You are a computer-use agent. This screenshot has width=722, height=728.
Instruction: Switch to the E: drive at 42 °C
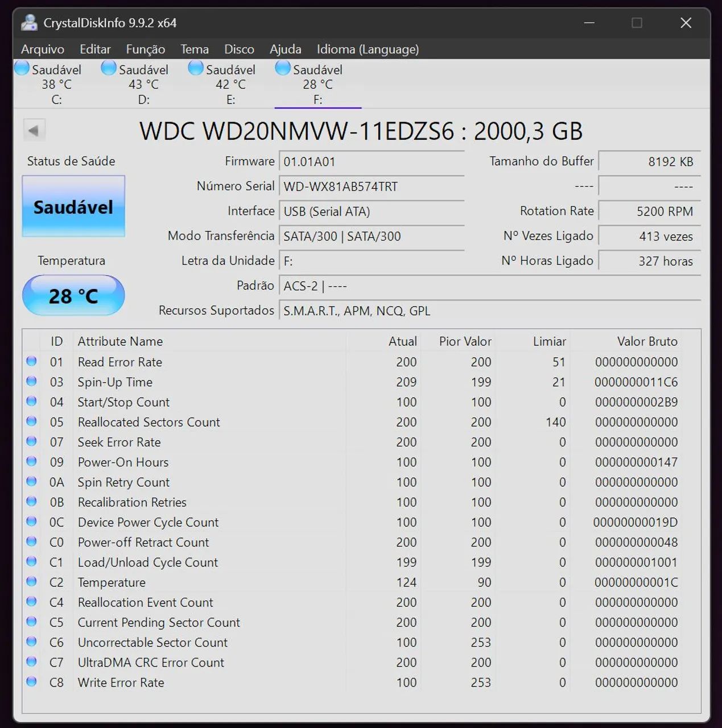231,84
